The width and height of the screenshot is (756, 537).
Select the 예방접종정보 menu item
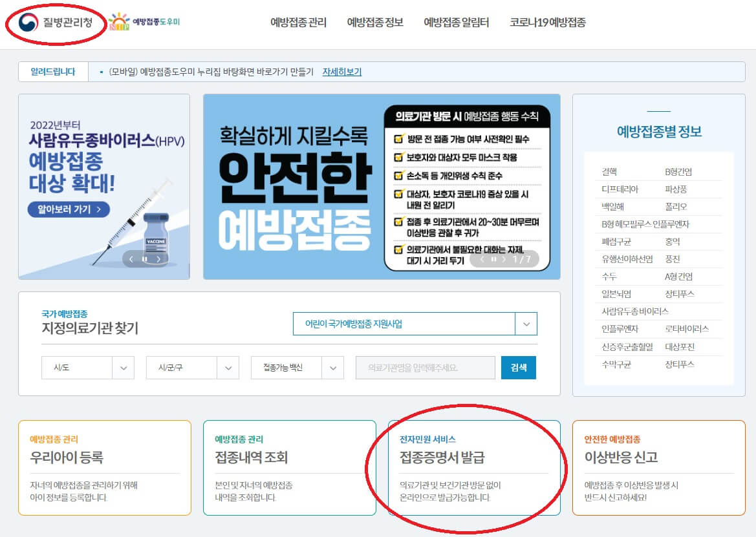(x=376, y=21)
